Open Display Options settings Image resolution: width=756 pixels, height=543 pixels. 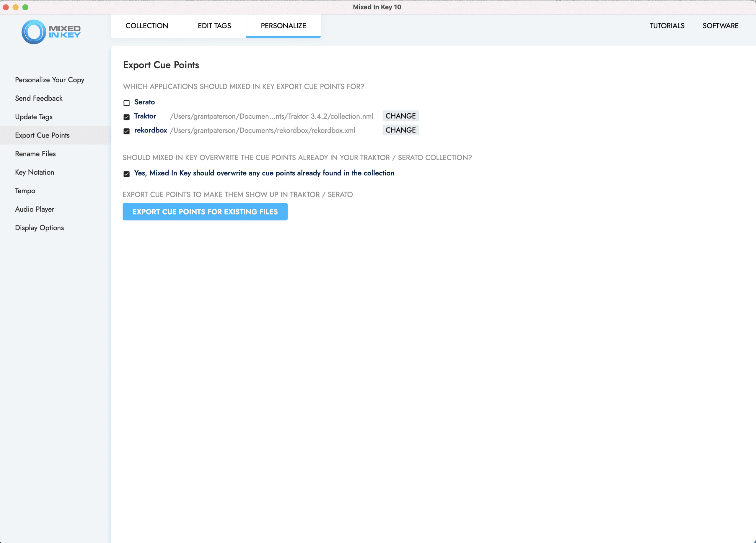39,228
